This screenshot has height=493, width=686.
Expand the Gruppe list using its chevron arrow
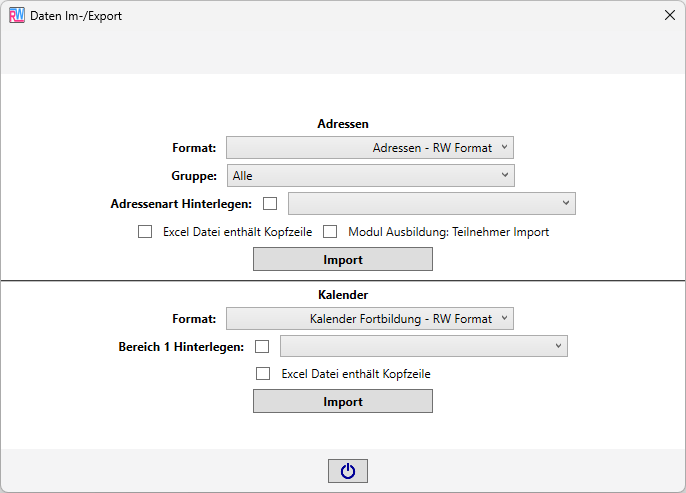pos(505,175)
